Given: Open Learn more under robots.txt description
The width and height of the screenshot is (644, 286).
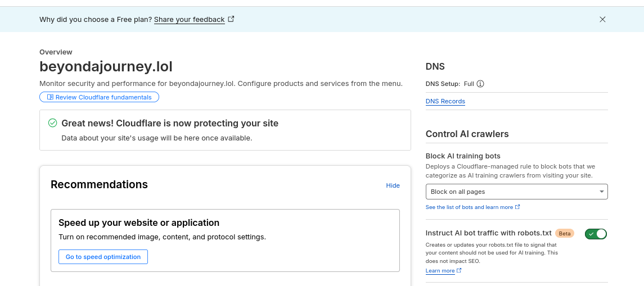Looking at the screenshot, I should coord(440,271).
